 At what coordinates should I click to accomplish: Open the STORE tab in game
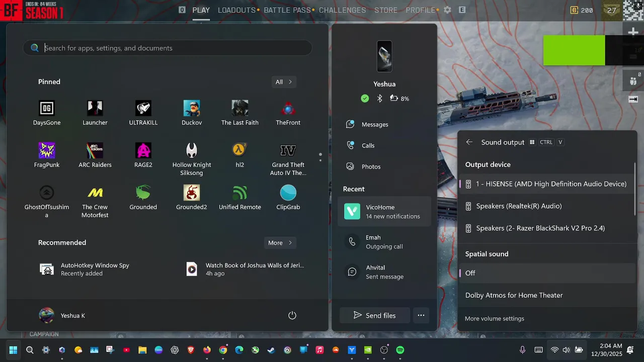(x=386, y=10)
